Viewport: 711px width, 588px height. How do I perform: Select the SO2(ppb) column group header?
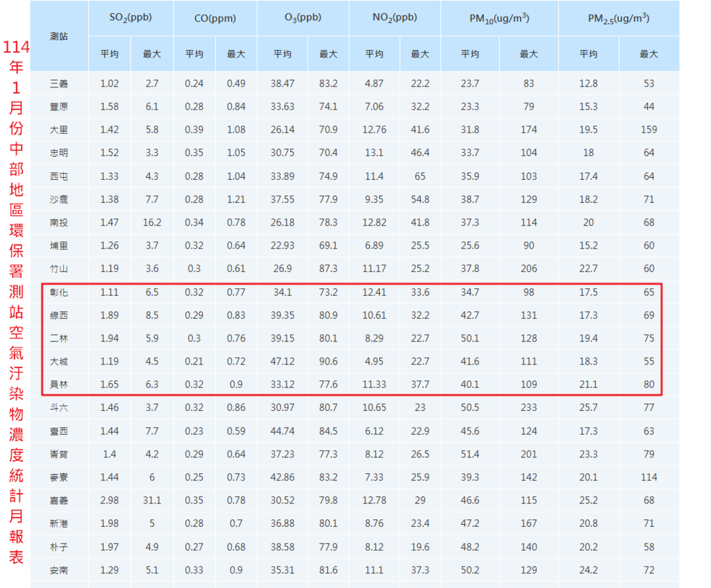click(x=131, y=17)
